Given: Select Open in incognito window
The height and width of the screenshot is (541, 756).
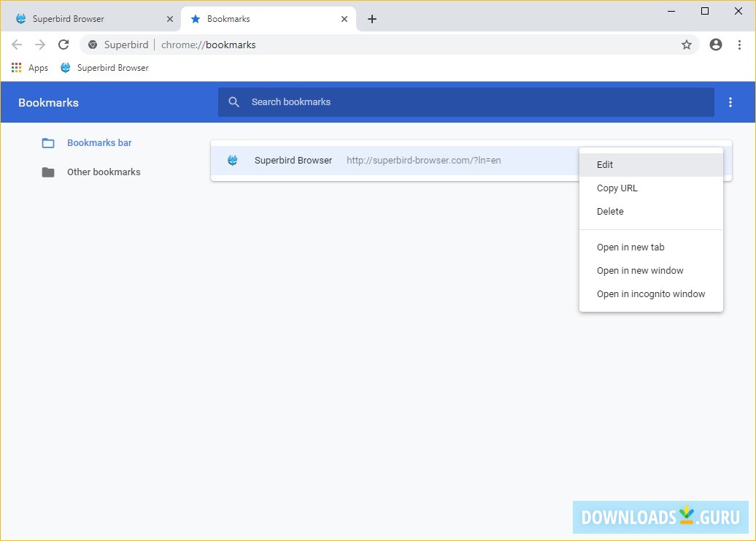Looking at the screenshot, I should click(651, 294).
